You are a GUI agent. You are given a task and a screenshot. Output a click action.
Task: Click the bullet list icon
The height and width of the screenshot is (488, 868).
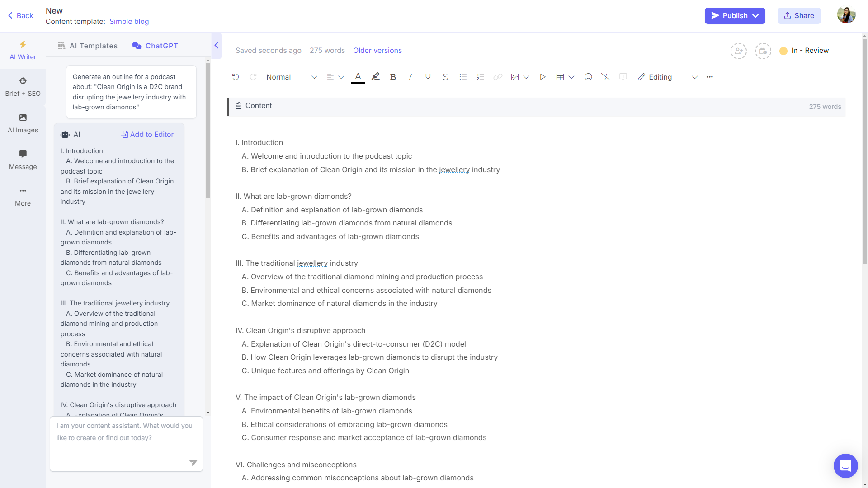pos(463,77)
